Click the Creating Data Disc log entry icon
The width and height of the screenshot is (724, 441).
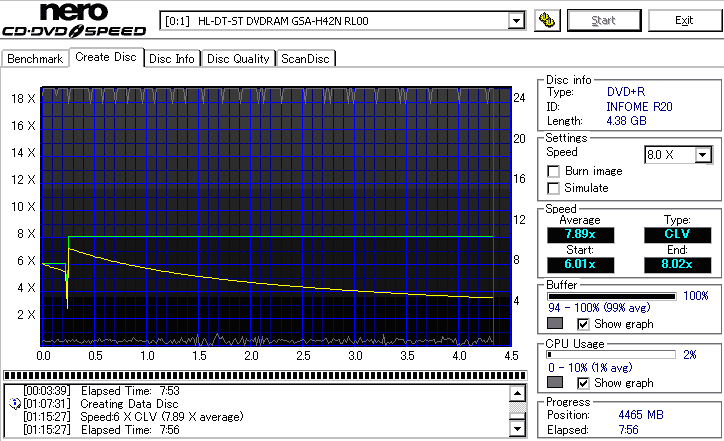tap(14, 402)
